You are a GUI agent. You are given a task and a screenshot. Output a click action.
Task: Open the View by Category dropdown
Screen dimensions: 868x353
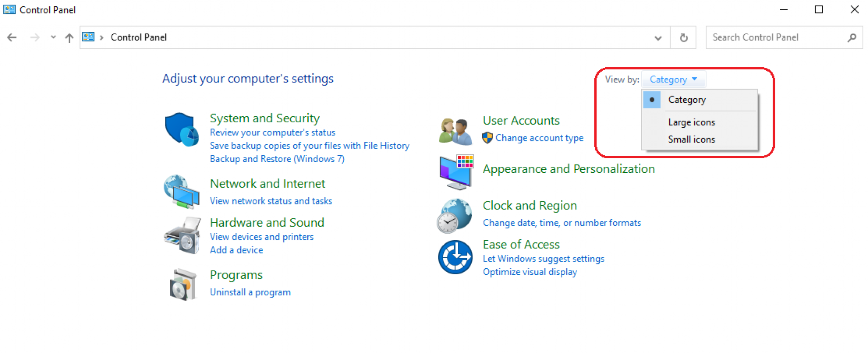coord(673,79)
